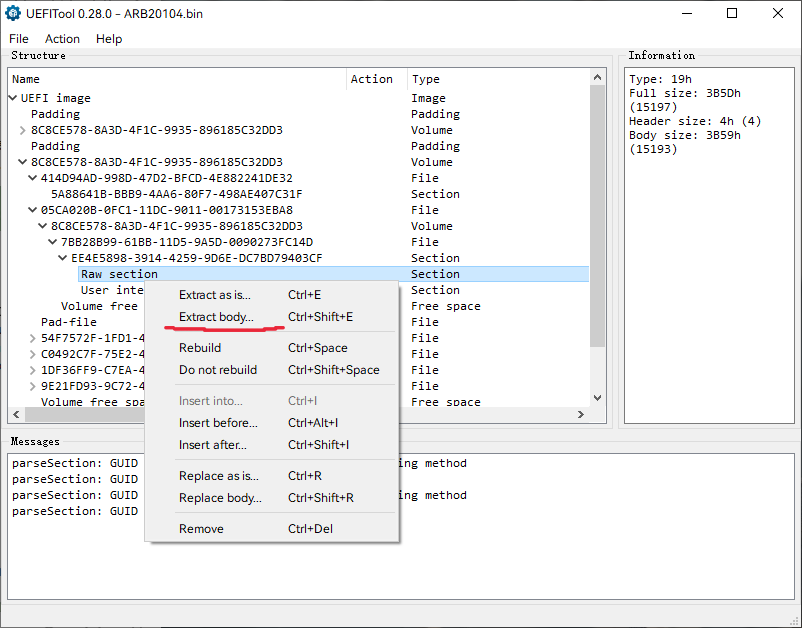Click the Type column header

(x=426, y=79)
